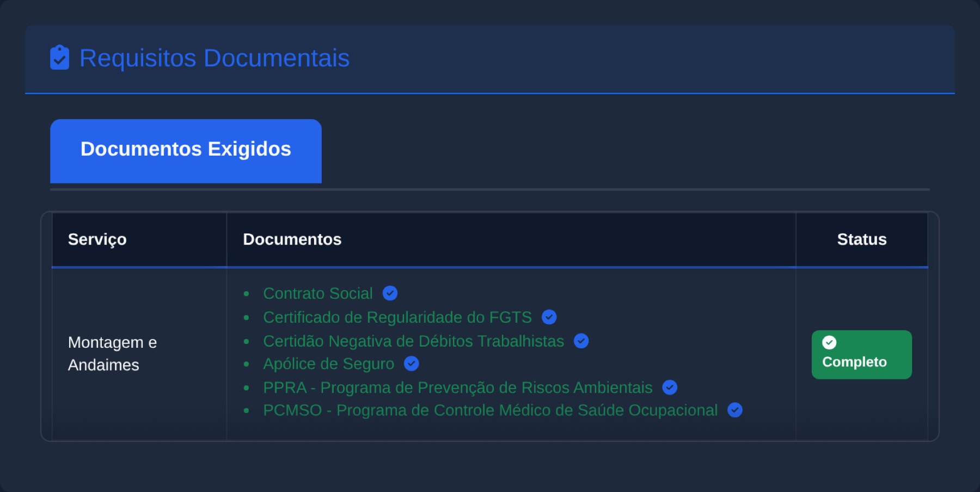Click the Apólice de Seguro document text
Image resolution: width=980 pixels, height=492 pixels.
click(x=329, y=364)
